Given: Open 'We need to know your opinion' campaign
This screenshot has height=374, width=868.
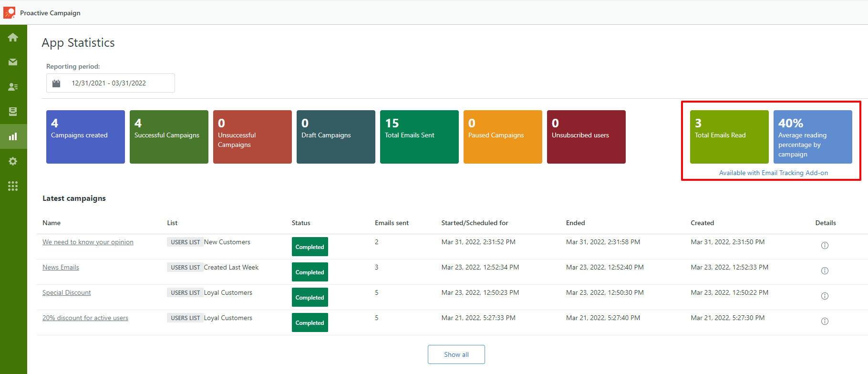Looking at the screenshot, I should click(x=88, y=242).
